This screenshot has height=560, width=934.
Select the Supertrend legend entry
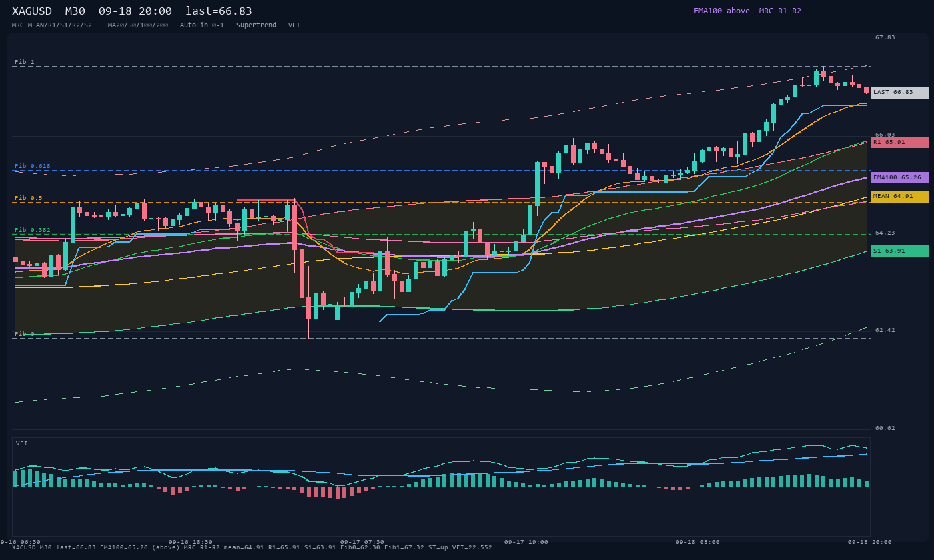pos(256,25)
